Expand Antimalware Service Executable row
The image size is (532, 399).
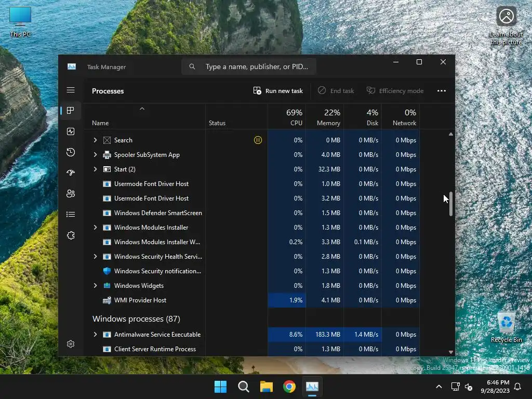(96, 335)
